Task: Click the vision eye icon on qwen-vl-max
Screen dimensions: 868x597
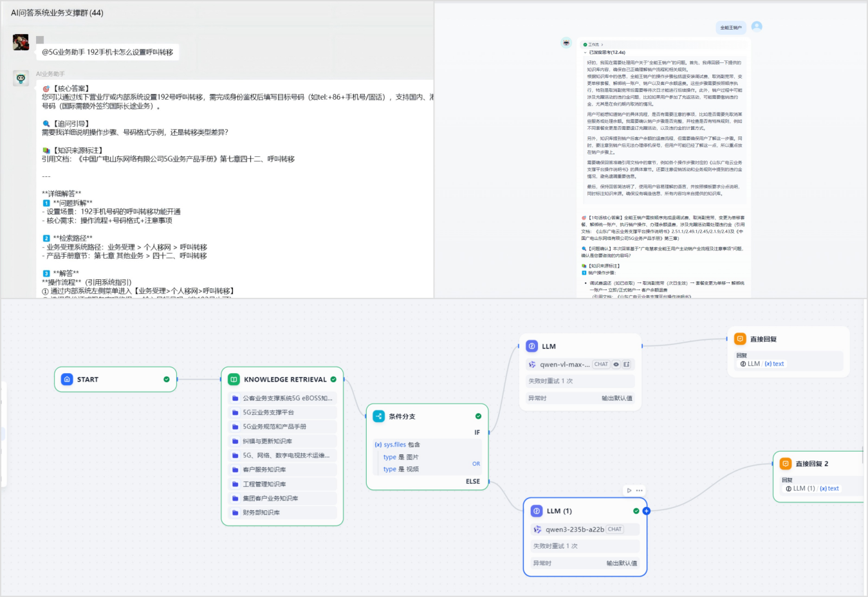Action: (616, 364)
